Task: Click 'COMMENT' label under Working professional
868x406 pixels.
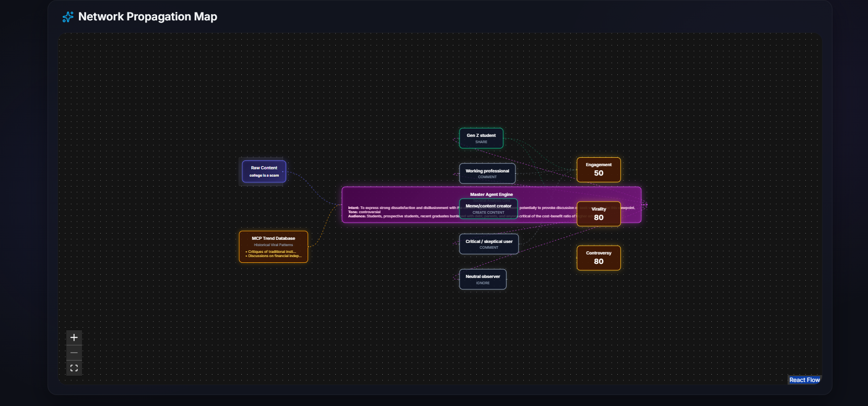Action: tap(487, 177)
